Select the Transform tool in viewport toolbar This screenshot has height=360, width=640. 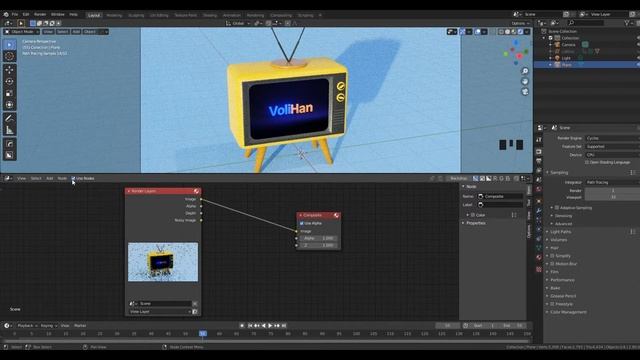point(9,105)
